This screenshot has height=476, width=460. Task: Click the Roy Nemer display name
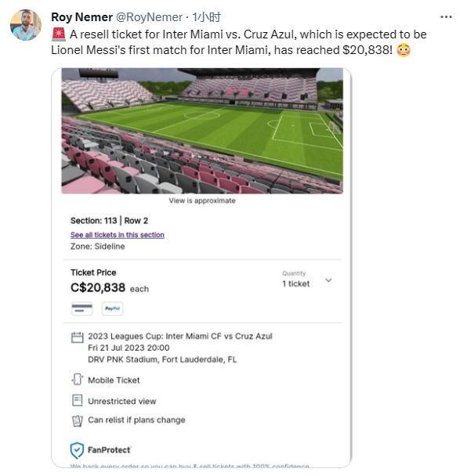(81, 17)
